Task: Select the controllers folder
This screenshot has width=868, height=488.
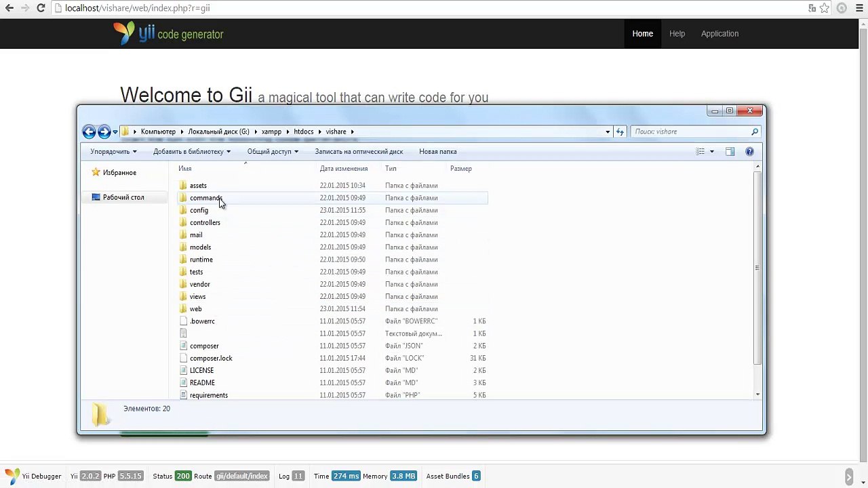Action: 205,222
